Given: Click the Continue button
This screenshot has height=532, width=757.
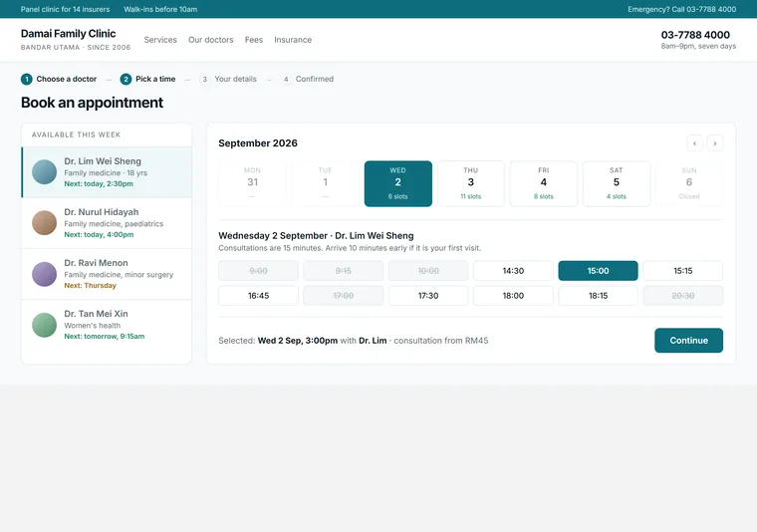Looking at the screenshot, I should coord(688,341).
